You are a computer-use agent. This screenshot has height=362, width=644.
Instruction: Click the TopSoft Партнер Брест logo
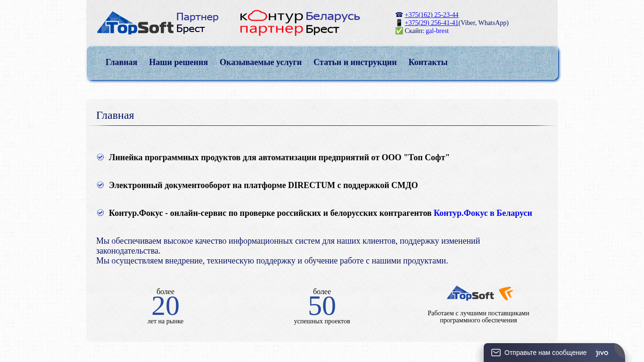click(x=158, y=23)
